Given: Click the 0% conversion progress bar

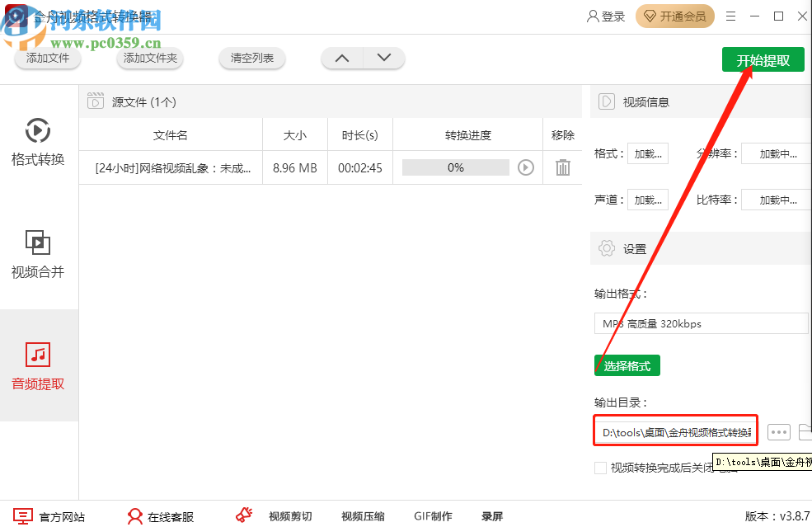Looking at the screenshot, I should click(x=456, y=167).
